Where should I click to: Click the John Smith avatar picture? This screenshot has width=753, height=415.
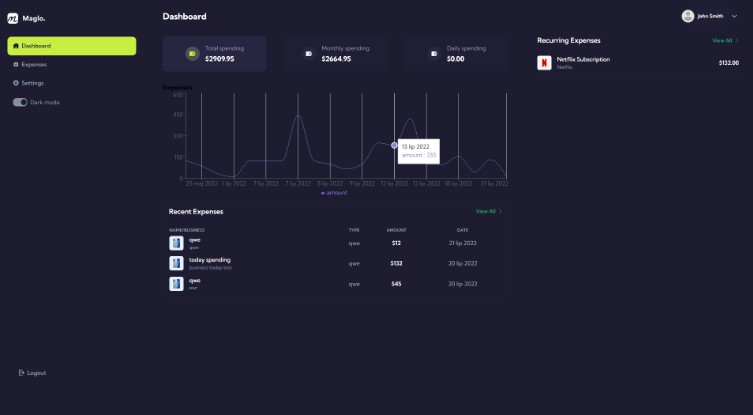(687, 16)
